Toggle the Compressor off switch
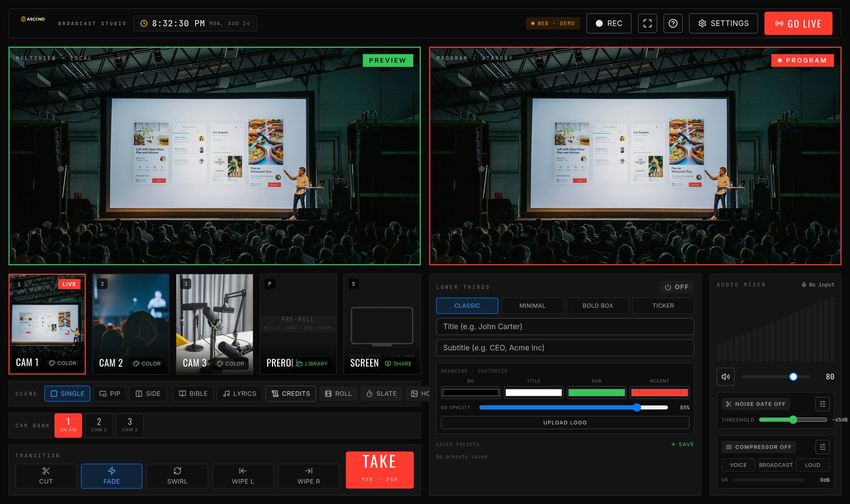The image size is (850, 504). [x=759, y=447]
